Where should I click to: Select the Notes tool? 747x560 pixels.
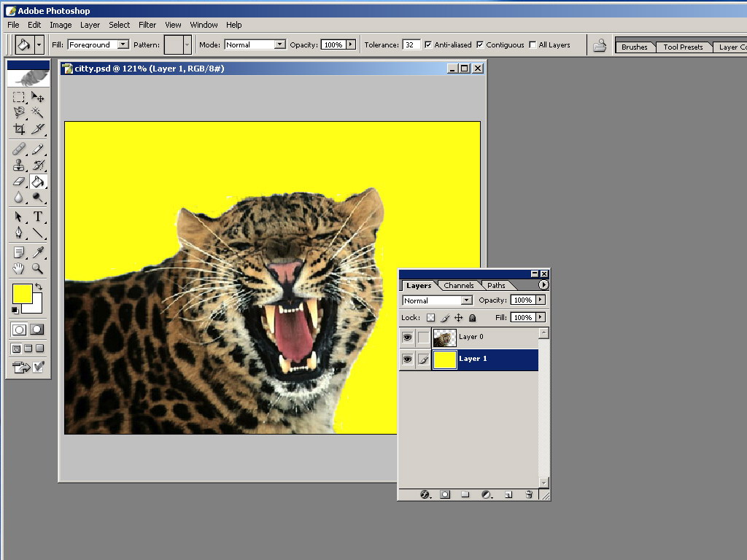click(x=18, y=252)
